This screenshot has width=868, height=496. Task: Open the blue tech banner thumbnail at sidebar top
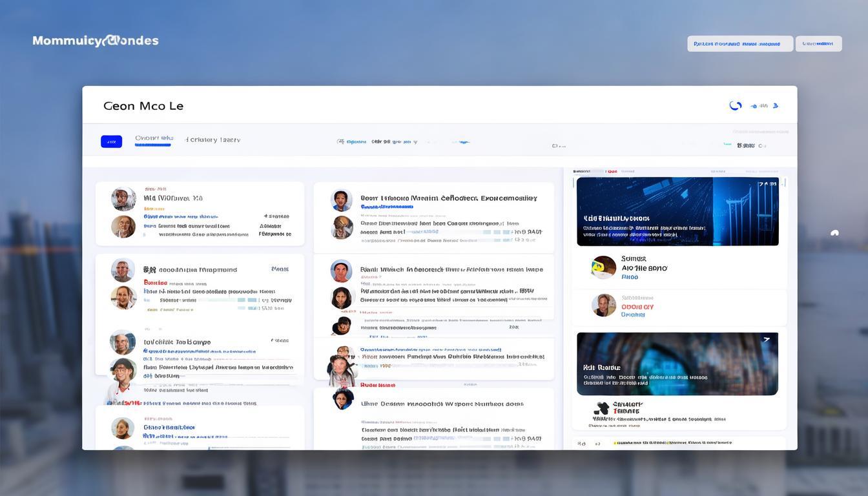pyautogui.click(x=677, y=211)
